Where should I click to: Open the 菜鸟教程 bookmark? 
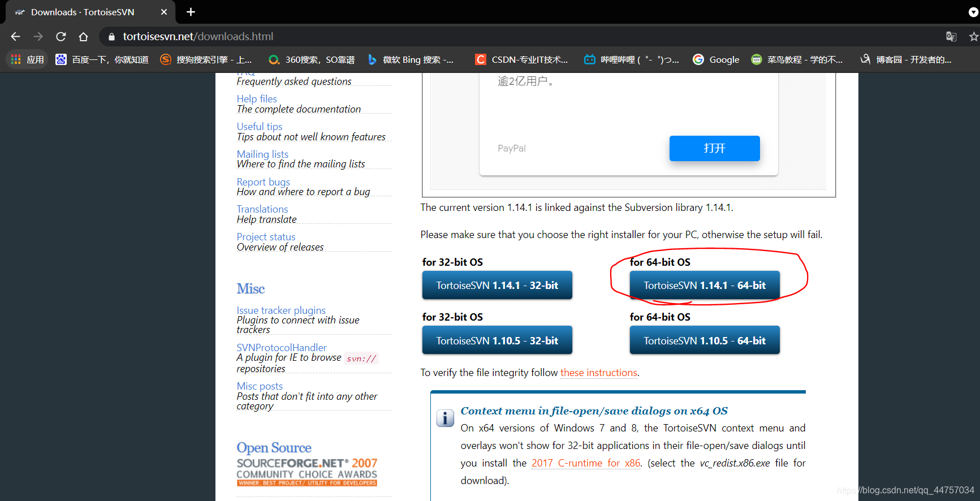797,59
